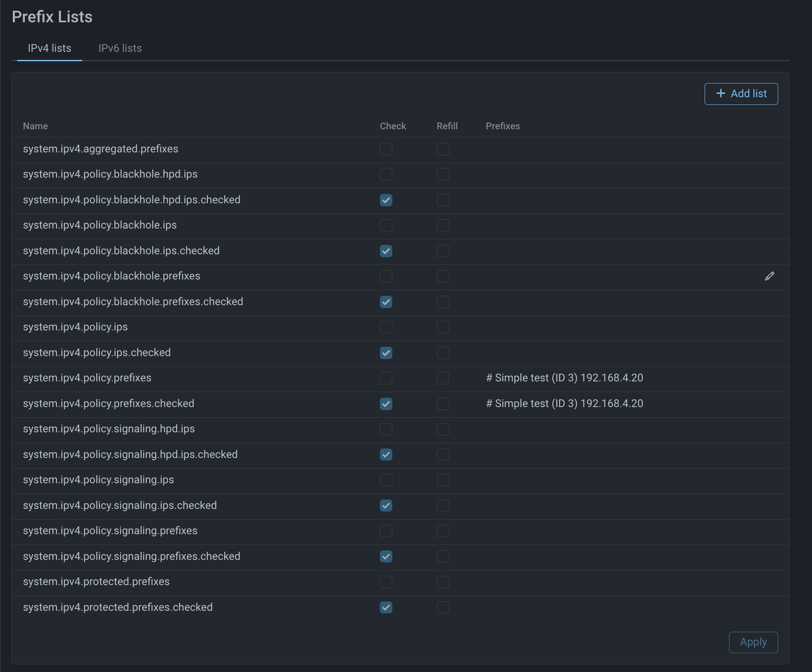Toggle Refill for system.ipv4.policy.prefixes.checked
Screen dimensions: 812x672
(x=443, y=404)
